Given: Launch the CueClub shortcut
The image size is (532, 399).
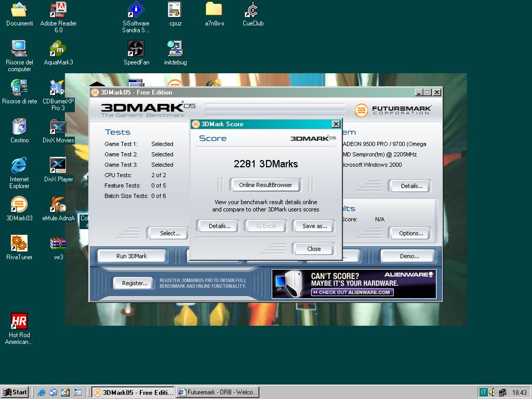Looking at the screenshot, I should point(253,14).
